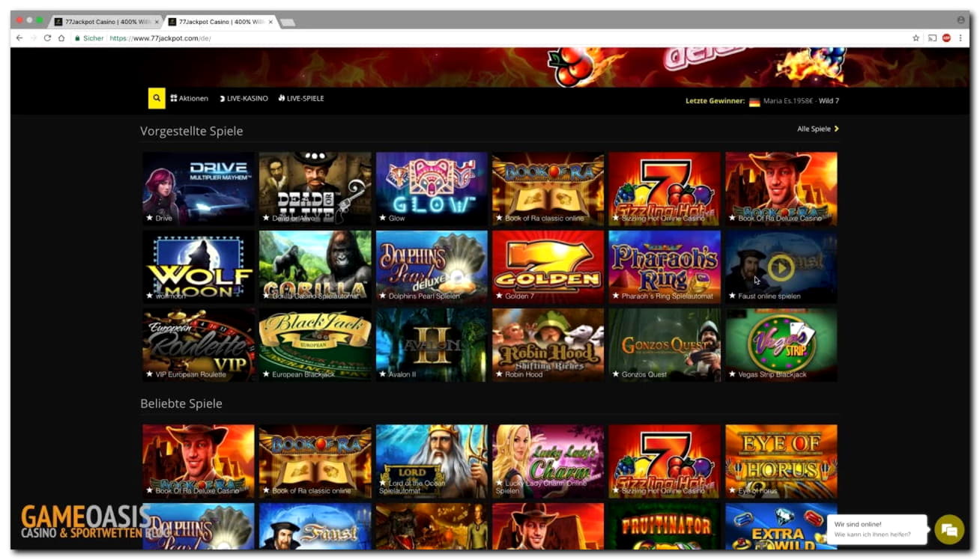Open Sizzling Hot Online Casino in Vorgestellte Spiele
Viewport: 980px width, 560px height.
pyautogui.click(x=665, y=189)
